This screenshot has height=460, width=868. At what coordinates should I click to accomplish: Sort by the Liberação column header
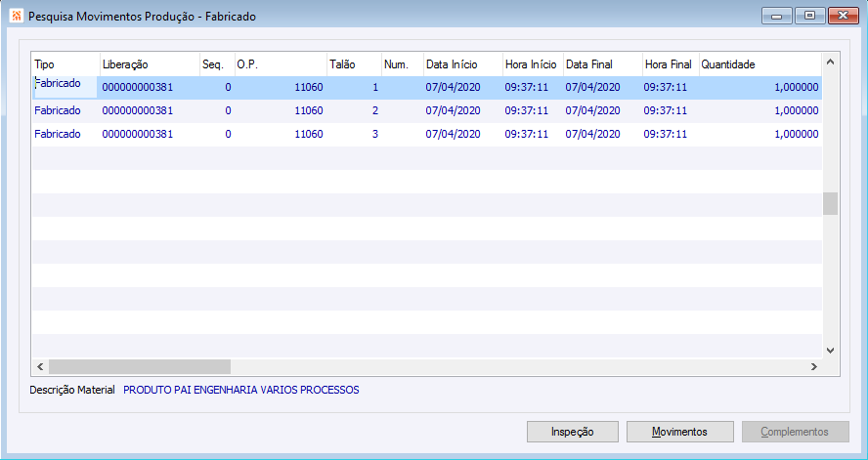pos(150,64)
